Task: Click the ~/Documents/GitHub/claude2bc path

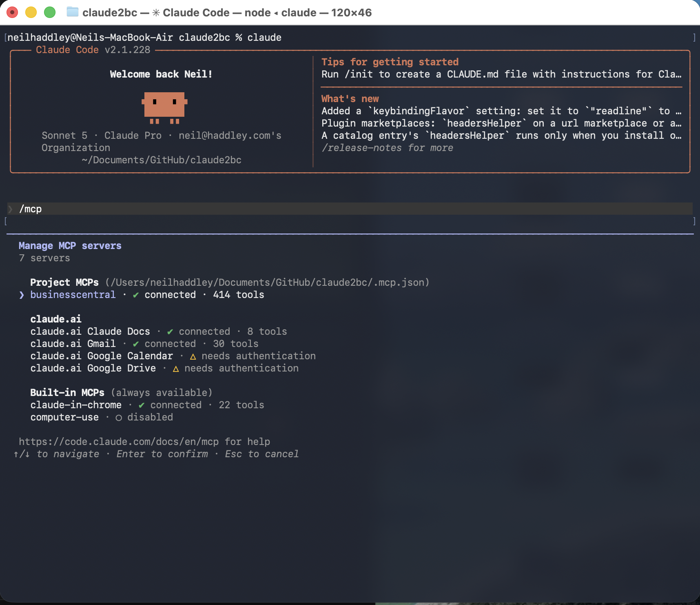Action: 162,160
